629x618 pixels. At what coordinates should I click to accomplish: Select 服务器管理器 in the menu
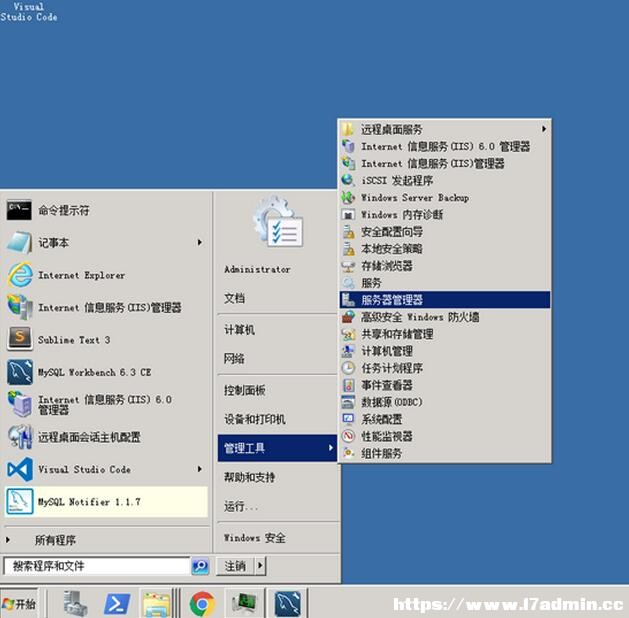pos(445,300)
